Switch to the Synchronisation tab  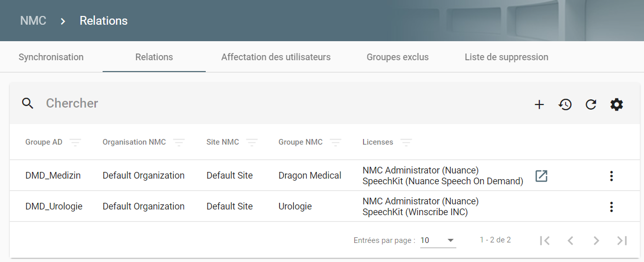(x=51, y=57)
